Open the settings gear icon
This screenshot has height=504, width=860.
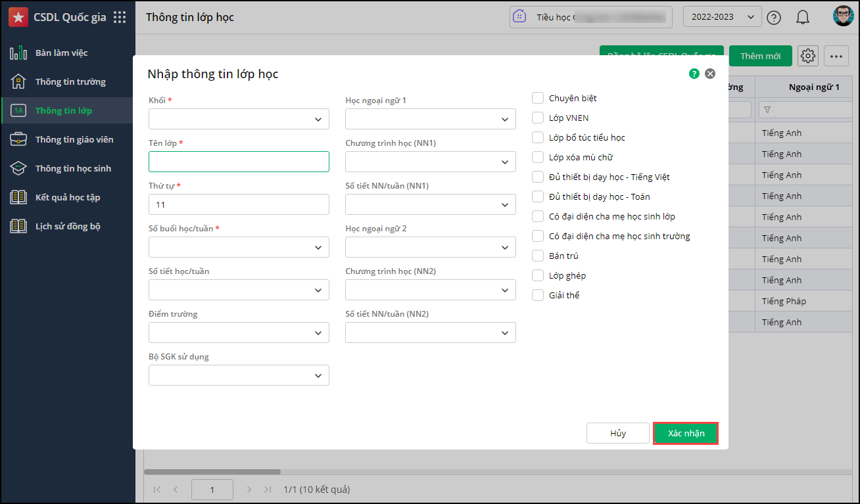[807, 56]
